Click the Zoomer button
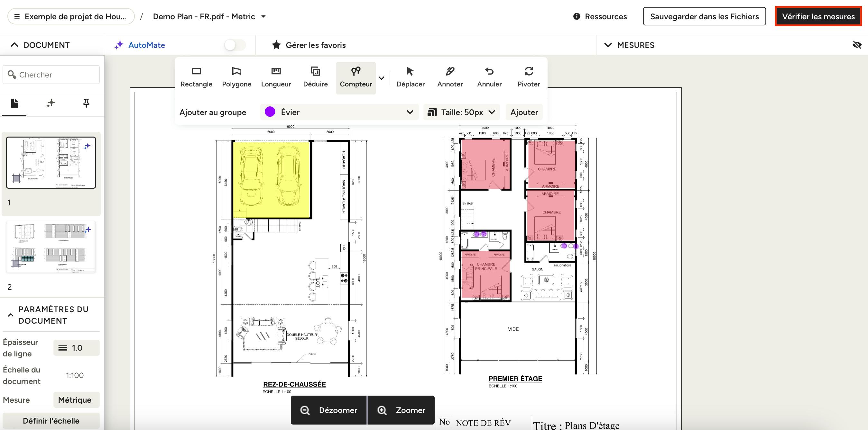 (x=401, y=410)
